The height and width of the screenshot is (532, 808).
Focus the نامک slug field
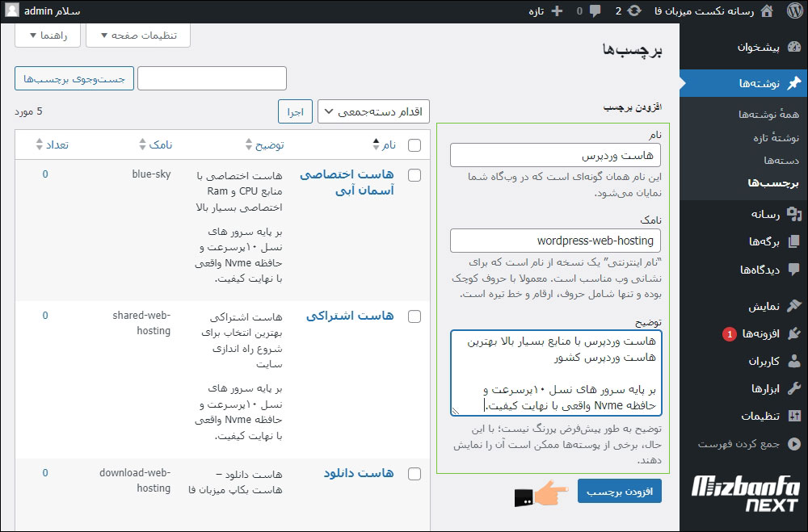[555, 241]
